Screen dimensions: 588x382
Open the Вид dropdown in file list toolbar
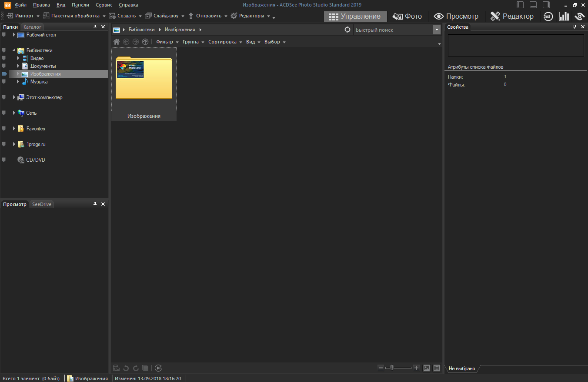pos(253,42)
